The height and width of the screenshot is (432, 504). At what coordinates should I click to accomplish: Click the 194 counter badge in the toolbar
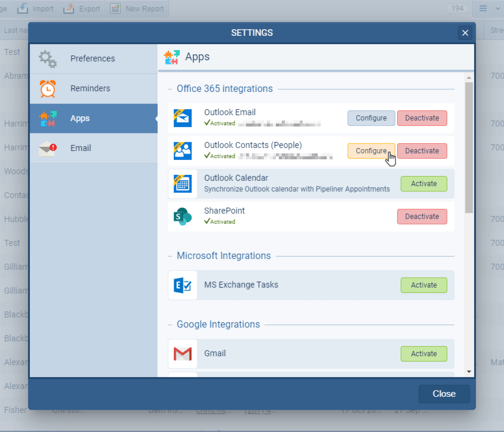(x=457, y=8)
